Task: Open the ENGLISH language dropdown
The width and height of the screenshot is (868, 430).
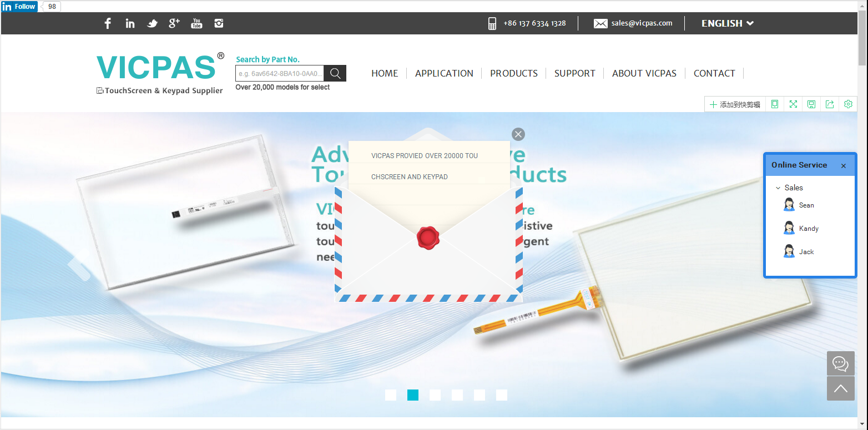Action: tap(728, 23)
